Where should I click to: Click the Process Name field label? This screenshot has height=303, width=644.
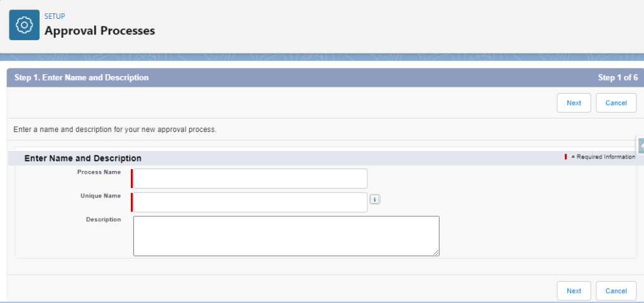(99, 172)
